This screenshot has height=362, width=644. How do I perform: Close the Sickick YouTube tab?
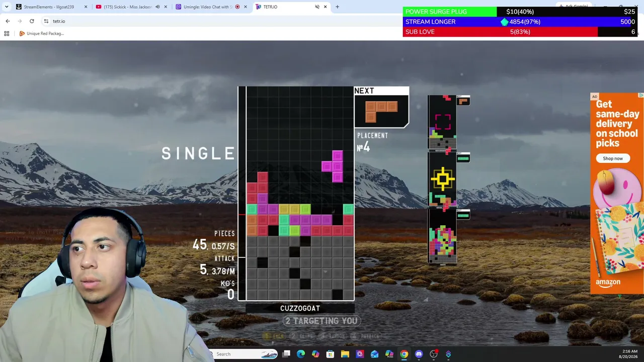point(166,7)
